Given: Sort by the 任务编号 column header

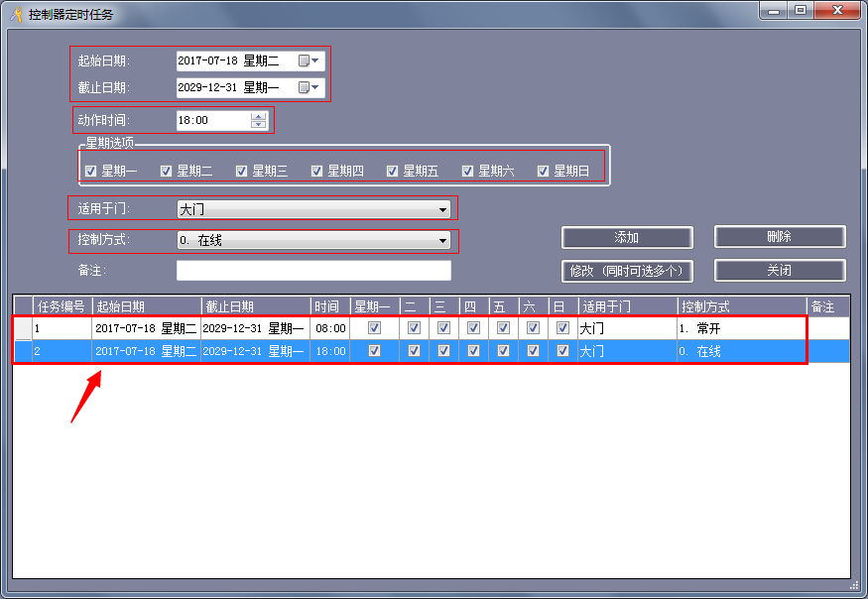Looking at the screenshot, I should [62, 306].
